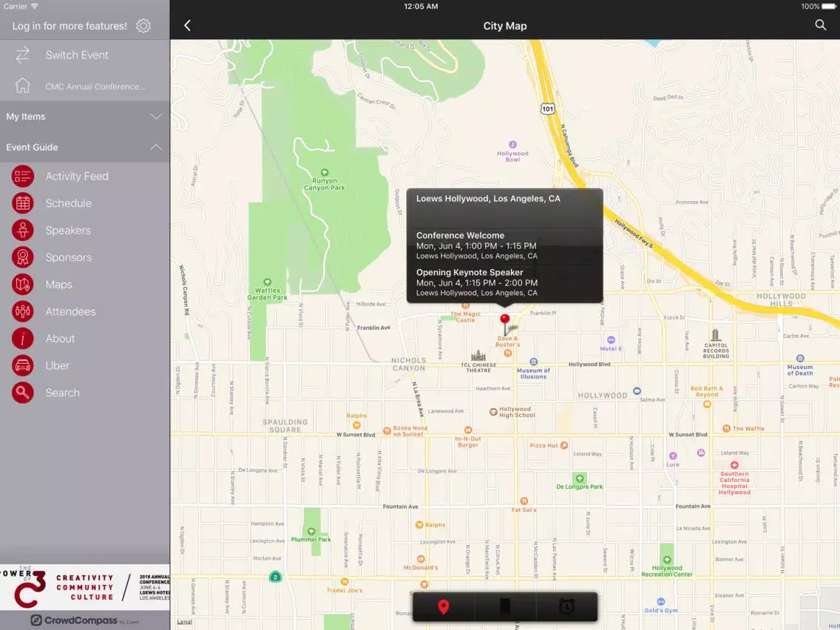Screen dimensions: 840x630
Task: Select the Capitol Records Building icon
Action: pos(716,336)
